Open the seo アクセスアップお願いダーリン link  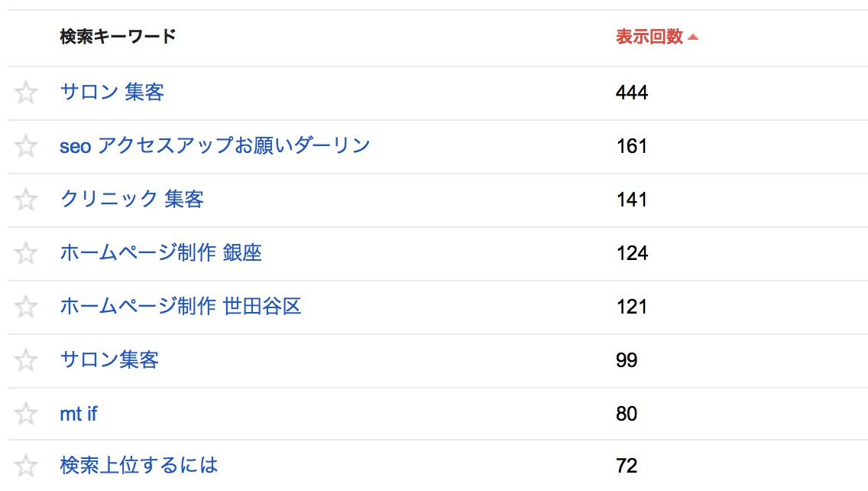coord(215,146)
